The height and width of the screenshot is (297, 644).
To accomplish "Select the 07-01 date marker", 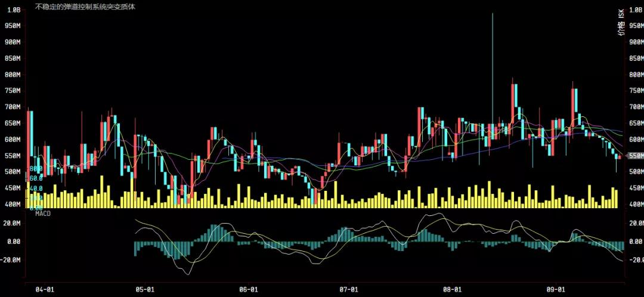I will tap(349, 290).
